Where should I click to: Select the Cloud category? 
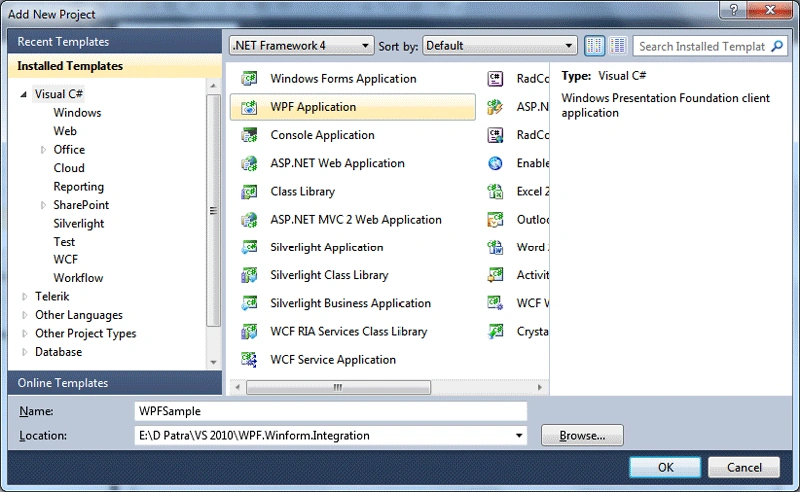(x=69, y=168)
